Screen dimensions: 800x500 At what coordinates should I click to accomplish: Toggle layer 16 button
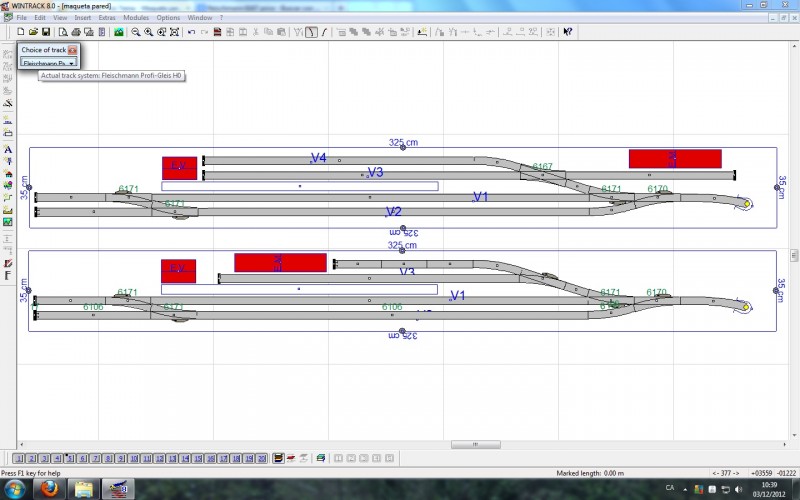(210, 458)
